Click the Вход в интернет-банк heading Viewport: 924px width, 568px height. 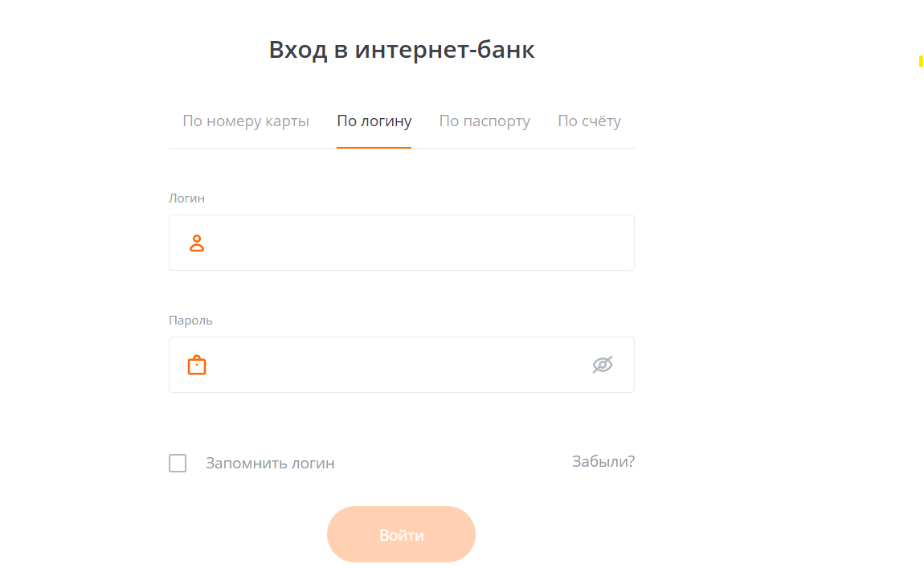tap(402, 50)
